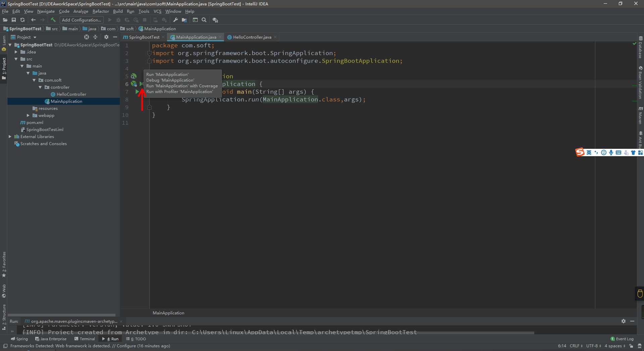Collapse the com.soft package
Viewport: 644px width, 351px height.
[x=34, y=80]
